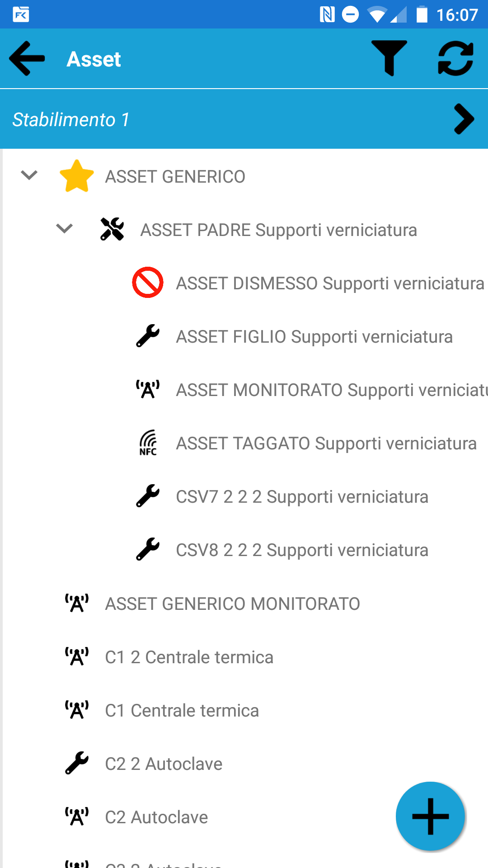Click the Asset title in the header
Image resolution: width=488 pixels, height=868 pixels.
[94, 59]
